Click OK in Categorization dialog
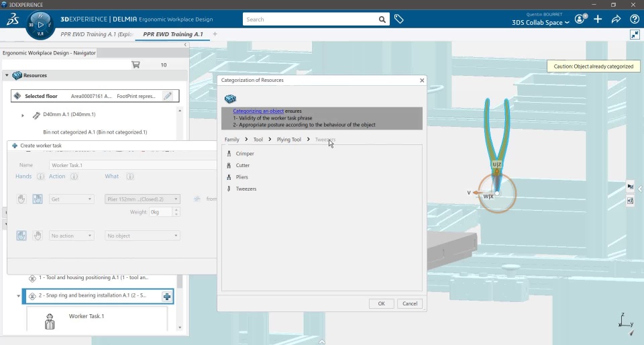This screenshot has width=644, height=345. (x=381, y=303)
